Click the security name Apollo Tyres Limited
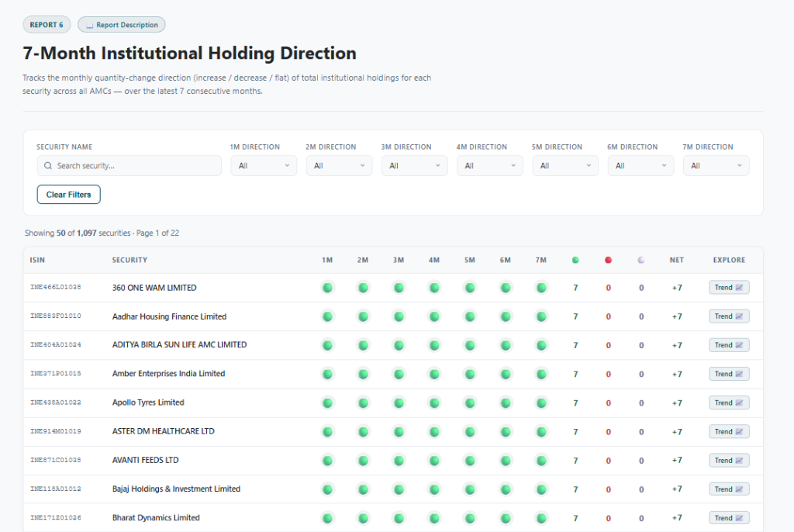The image size is (794, 532). click(x=148, y=402)
